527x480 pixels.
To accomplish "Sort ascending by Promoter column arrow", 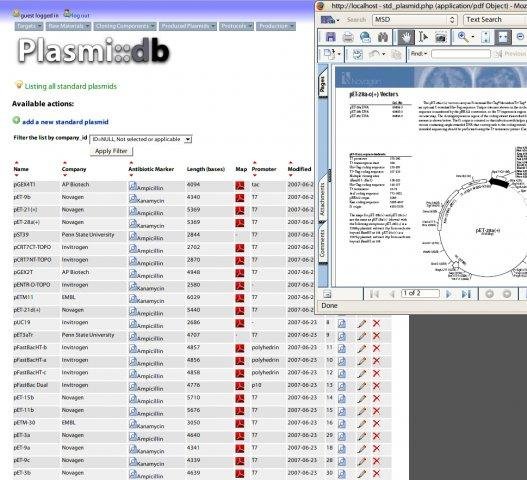I will [x=254, y=163].
